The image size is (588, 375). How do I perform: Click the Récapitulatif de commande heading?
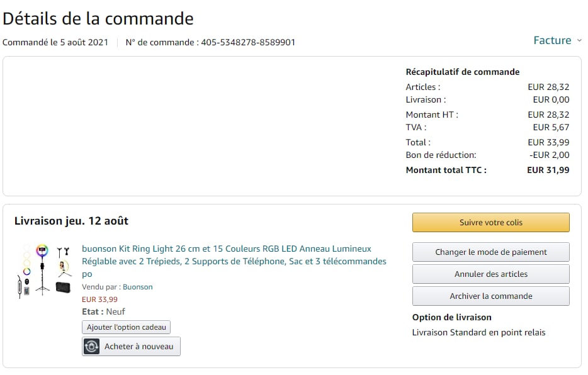coord(462,72)
